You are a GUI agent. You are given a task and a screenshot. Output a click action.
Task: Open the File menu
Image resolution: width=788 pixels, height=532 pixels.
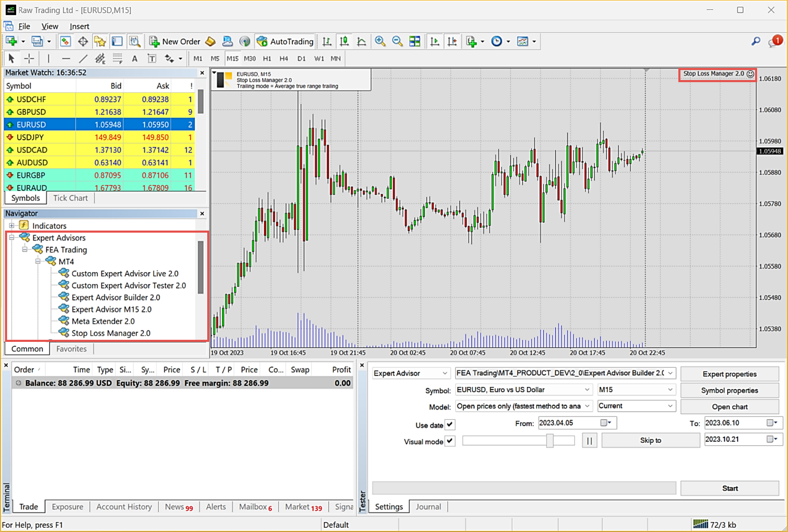pyautogui.click(x=24, y=26)
